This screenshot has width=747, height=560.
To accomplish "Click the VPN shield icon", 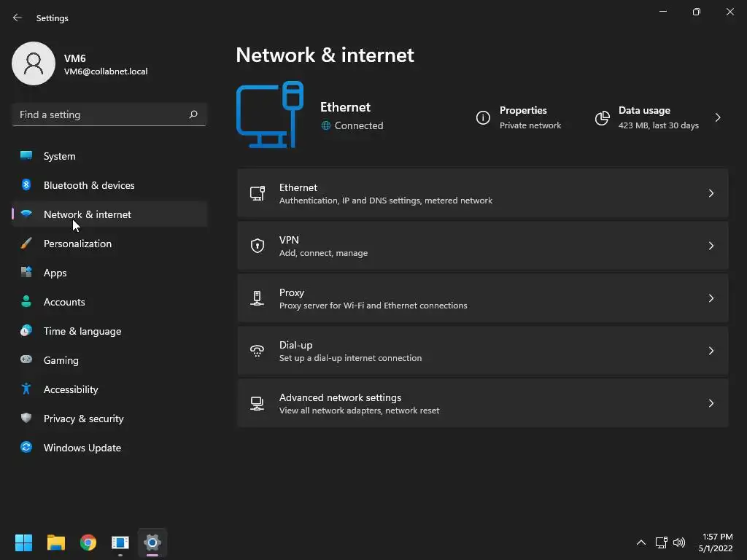I will 258,246.
